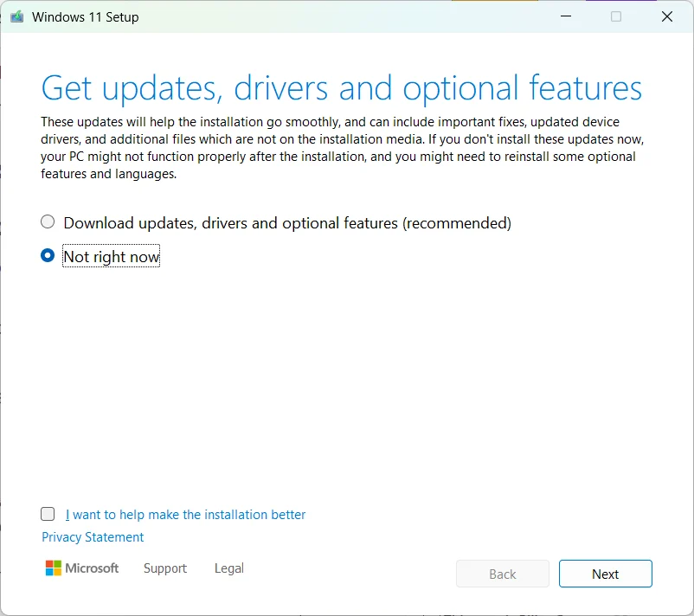Open the 'I want to help make the installation better' link
694x616 pixels.
[x=185, y=515]
